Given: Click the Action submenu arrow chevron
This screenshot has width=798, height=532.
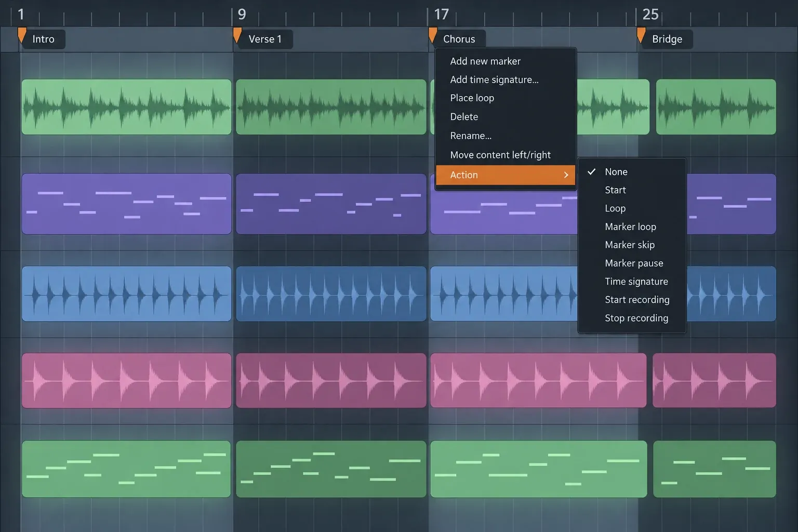Looking at the screenshot, I should [x=566, y=175].
